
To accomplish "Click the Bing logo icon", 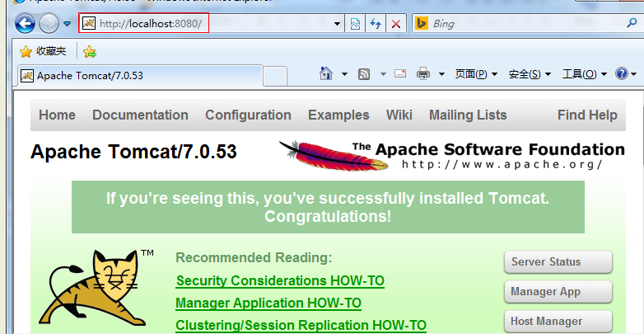I will 422,23.
